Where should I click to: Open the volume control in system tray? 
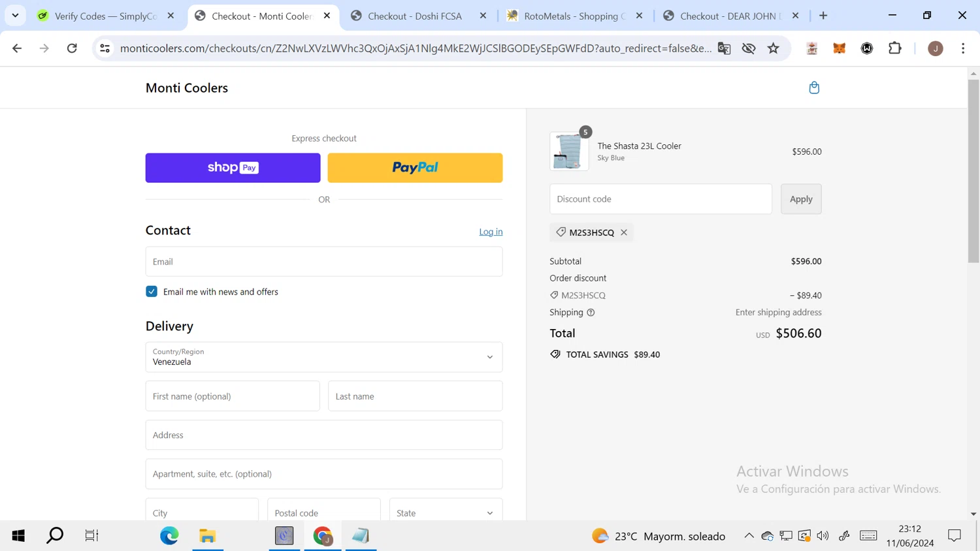click(823, 536)
